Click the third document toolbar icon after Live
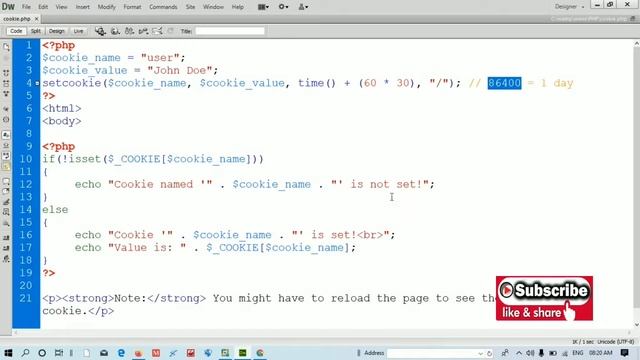Screen dimensions: 640x360 [129, 31]
